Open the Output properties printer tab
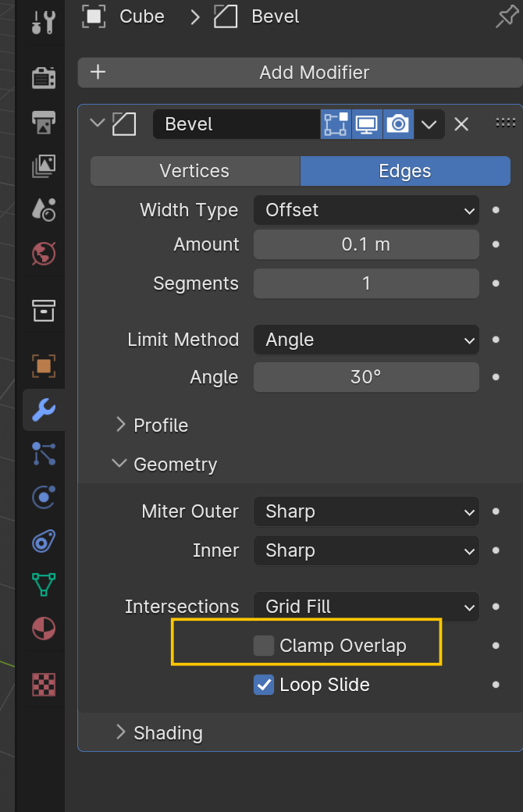 pyautogui.click(x=44, y=121)
